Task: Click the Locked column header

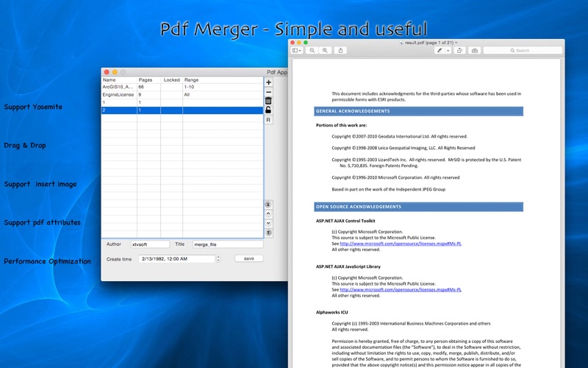Action: 172,80
